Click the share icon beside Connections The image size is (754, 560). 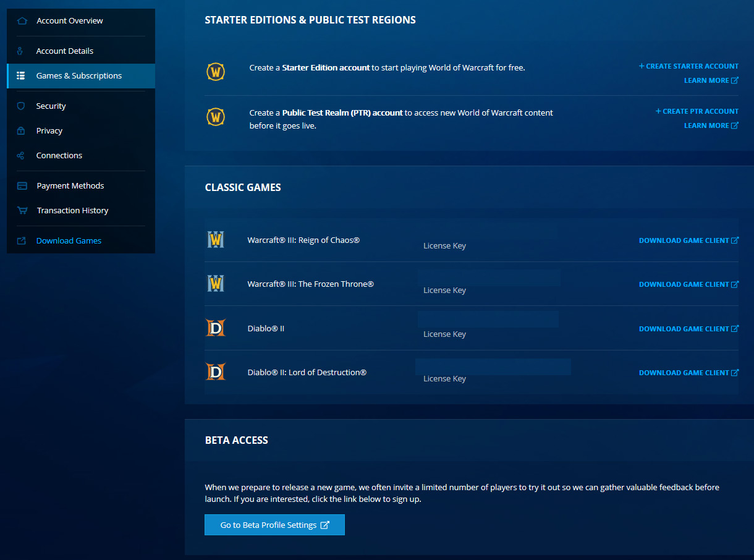pyautogui.click(x=21, y=156)
